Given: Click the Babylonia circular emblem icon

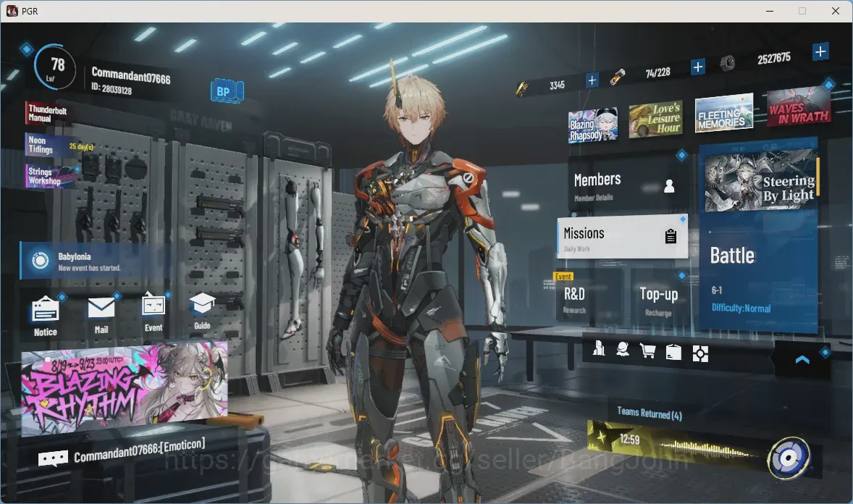Looking at the screenshot, I should pyautogui.click(x=40, y=261).
